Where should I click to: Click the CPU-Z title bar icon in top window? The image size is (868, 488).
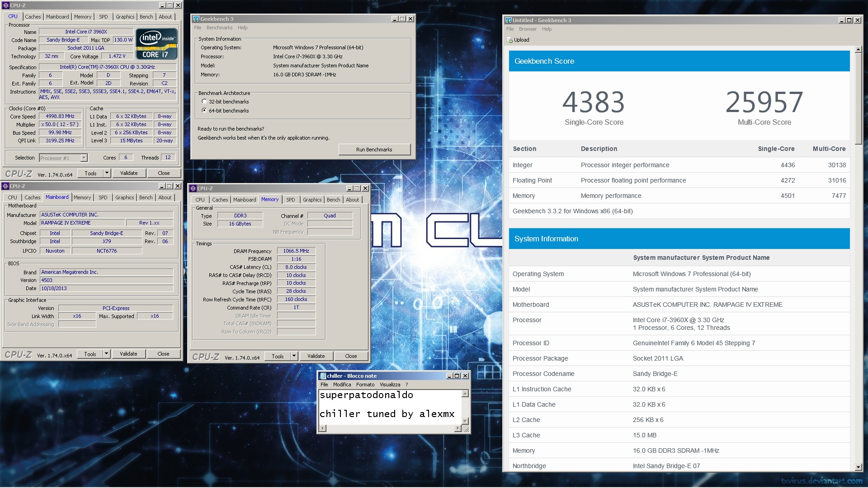tap(6, 5)
